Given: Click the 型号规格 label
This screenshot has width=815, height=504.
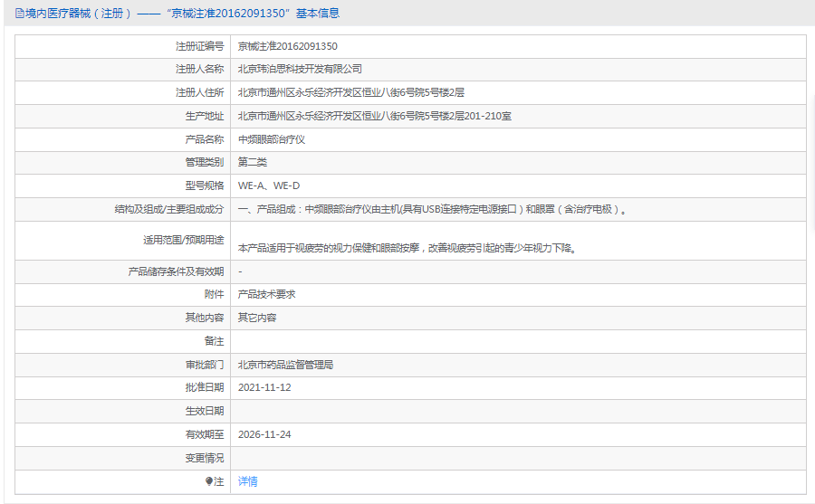Looking at the screenshot, I should (205, 186).
